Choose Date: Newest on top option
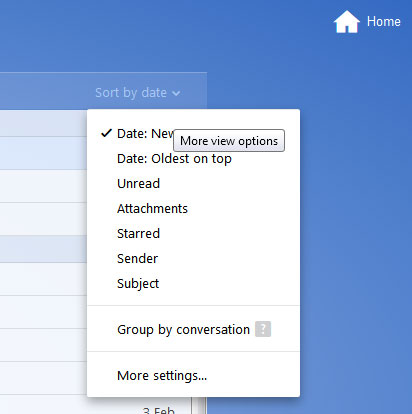Screen dimensions: 412x414 [193, 134]
